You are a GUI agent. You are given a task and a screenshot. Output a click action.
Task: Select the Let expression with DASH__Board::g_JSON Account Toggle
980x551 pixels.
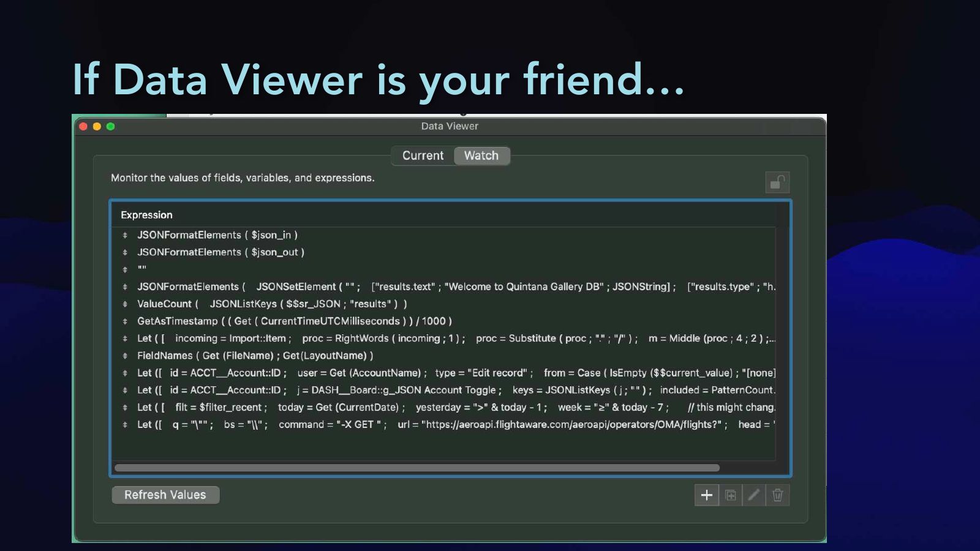click(x=456, y=390)
